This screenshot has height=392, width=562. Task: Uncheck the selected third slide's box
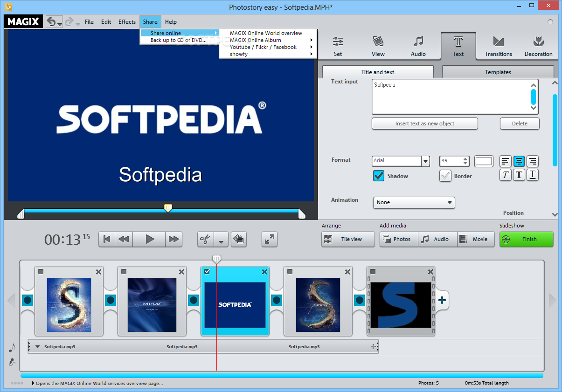207,271
